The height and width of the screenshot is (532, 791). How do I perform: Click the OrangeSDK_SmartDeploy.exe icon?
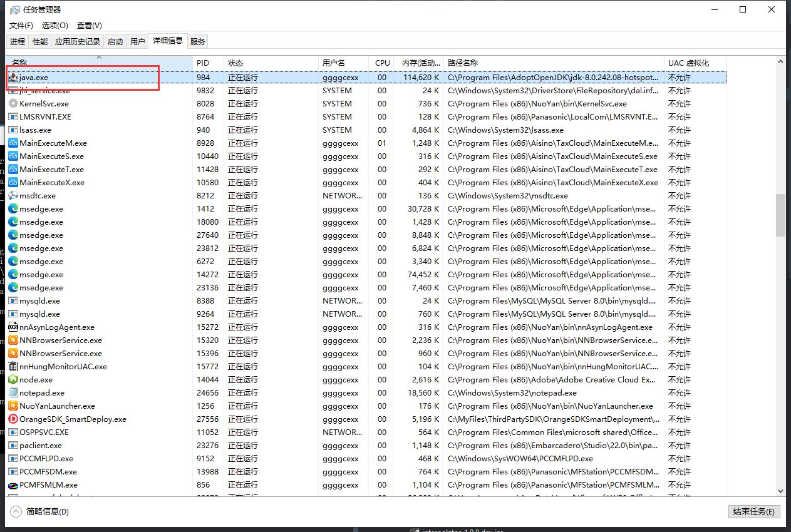[13, 419]
